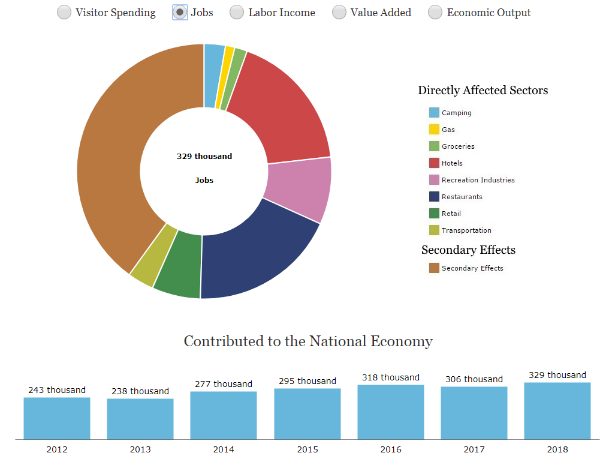
Task: Click the 2012 bar showing 243 thousand
Action: (57, 418)
